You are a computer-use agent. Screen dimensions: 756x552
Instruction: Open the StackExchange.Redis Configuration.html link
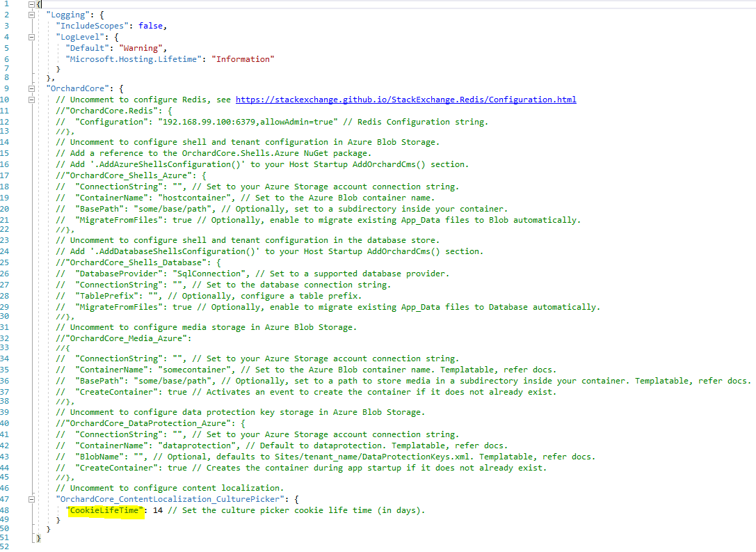pyautogui.click(x=405, y=100)
